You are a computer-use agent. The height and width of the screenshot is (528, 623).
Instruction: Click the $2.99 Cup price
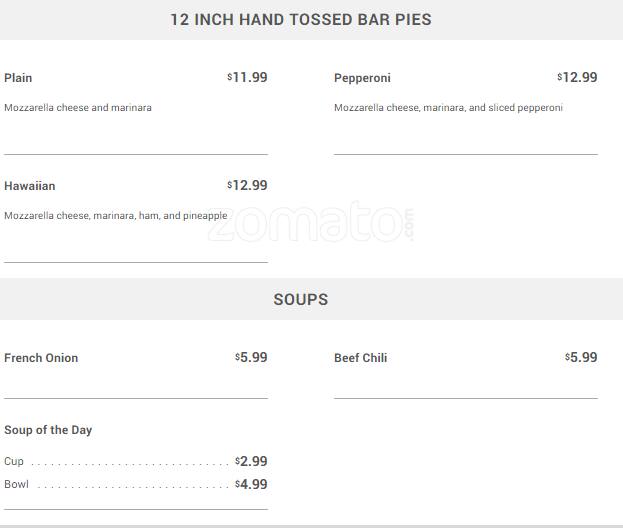pos(251,461)
